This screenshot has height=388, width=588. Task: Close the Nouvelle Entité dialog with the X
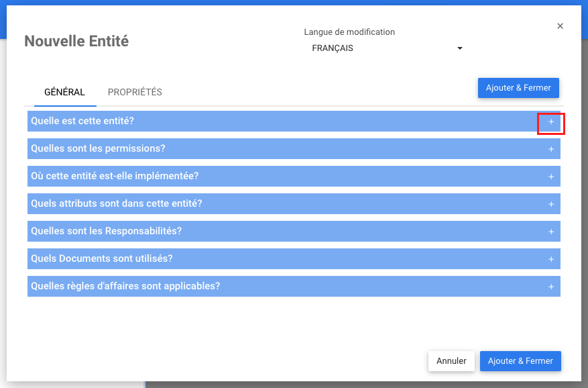[x=560, y=26]
